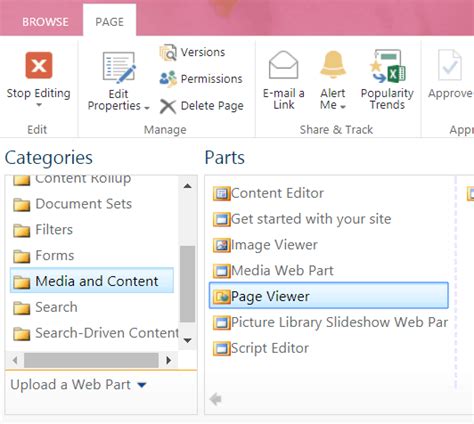474x424 pixels.
Task: Select the Search-Driven Content category folder
Action: point(96,333)
